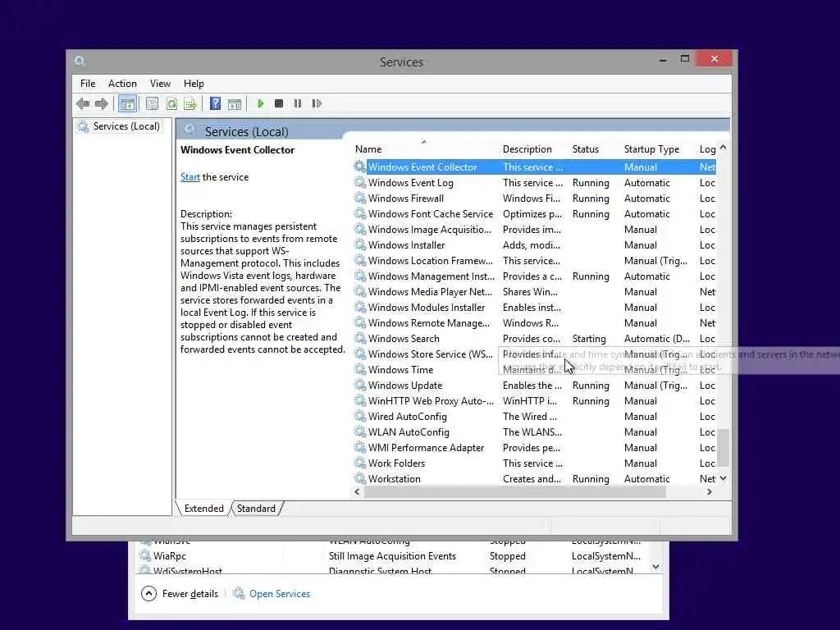
Task: Switch to the Extended tab
Action: tap(204, 509)
